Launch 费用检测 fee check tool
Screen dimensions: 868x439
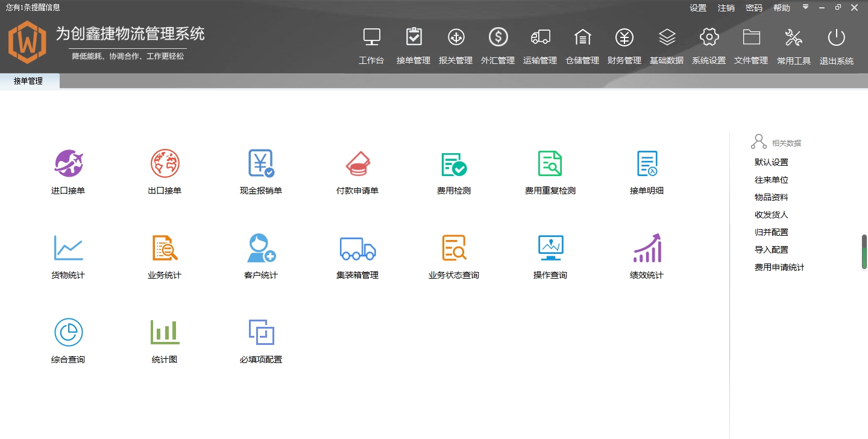pos(453,171)
